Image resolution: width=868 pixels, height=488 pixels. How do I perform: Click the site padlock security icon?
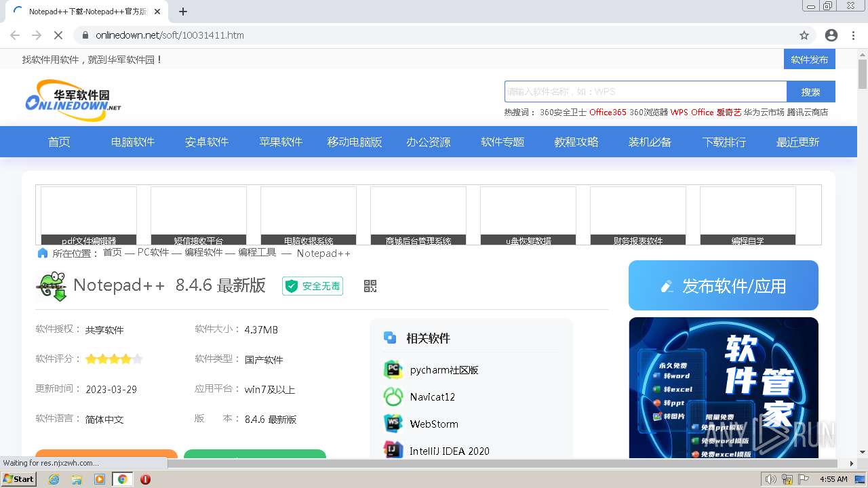[x=85, y=35]
